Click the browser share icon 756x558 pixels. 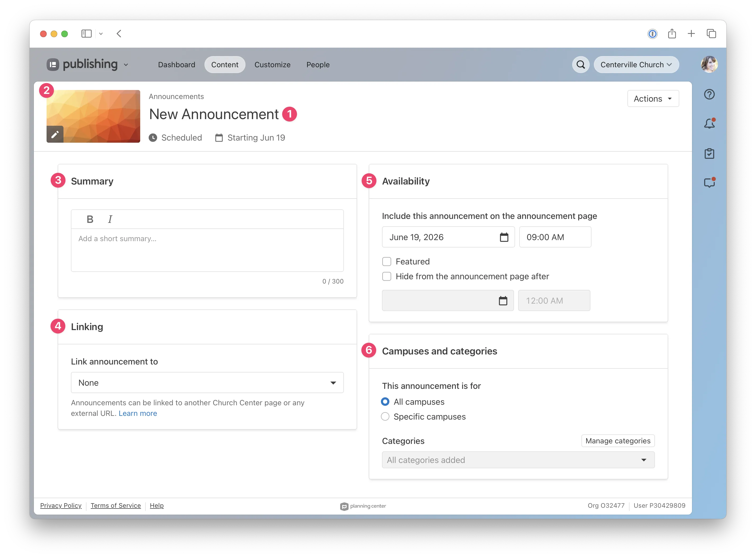(672, 33)
